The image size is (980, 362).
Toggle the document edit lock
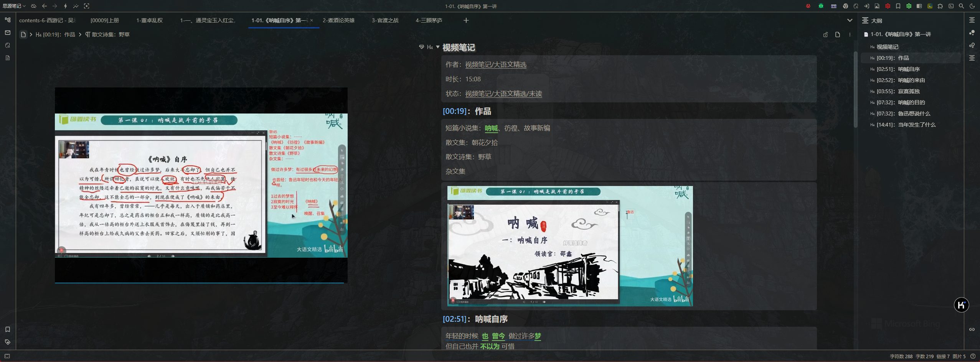coord(826,35)
